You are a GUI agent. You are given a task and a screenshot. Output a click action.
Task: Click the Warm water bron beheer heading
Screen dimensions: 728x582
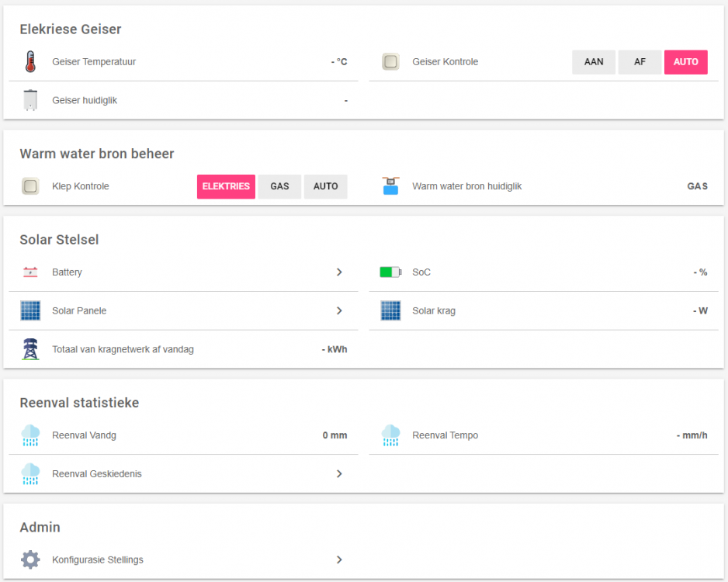click(x=96, y=154)
